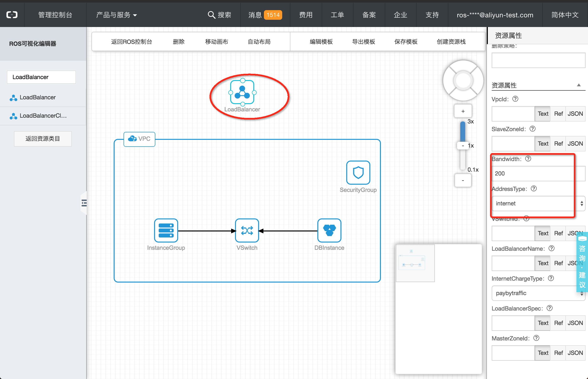This screenshot has width=588, height=379.
Task: Switch LoadBalancerSpec input to JSON mode
Action: point(575,323)
